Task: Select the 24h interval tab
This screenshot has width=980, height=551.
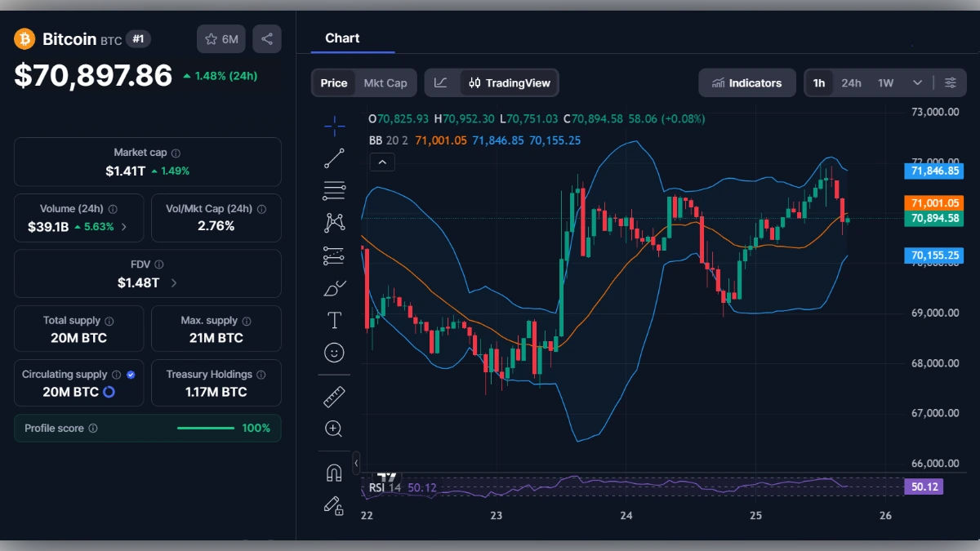Action: 851,82
